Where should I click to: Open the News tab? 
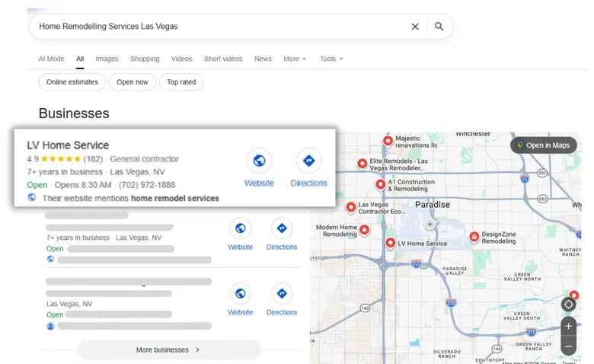(263, 59)
